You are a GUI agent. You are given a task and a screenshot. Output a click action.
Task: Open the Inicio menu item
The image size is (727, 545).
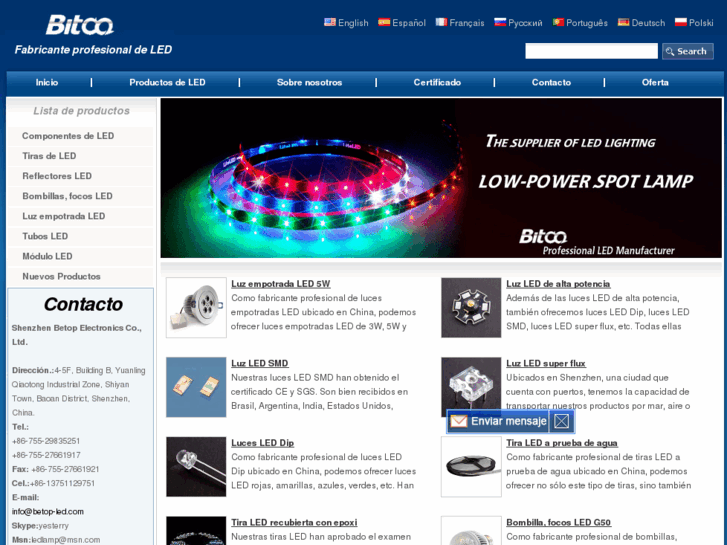[47, 83]
